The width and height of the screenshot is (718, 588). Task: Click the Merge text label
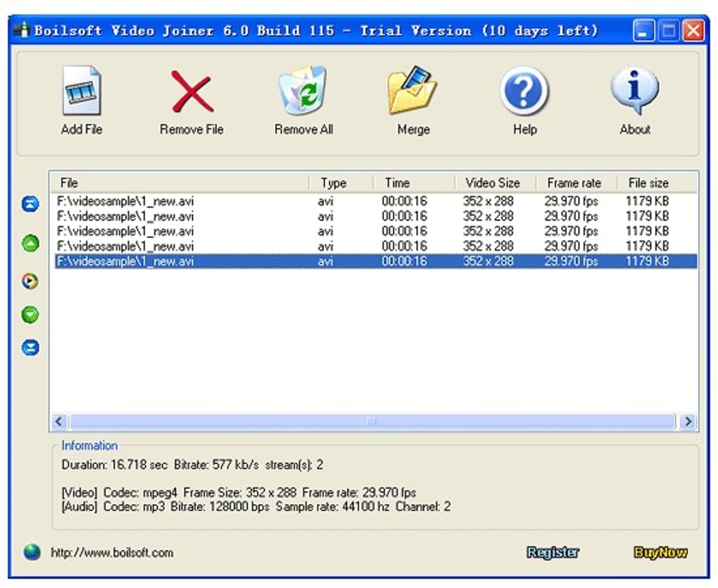413,130
